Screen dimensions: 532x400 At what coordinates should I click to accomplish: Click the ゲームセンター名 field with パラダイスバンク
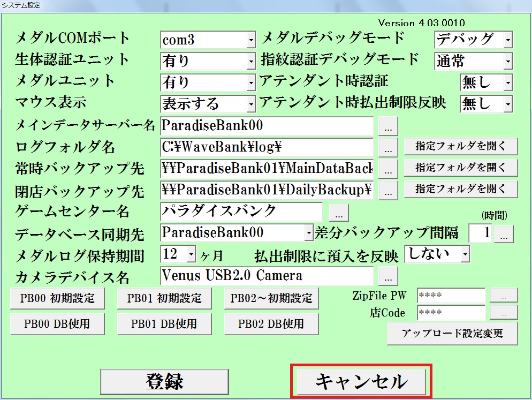point(241,212)
